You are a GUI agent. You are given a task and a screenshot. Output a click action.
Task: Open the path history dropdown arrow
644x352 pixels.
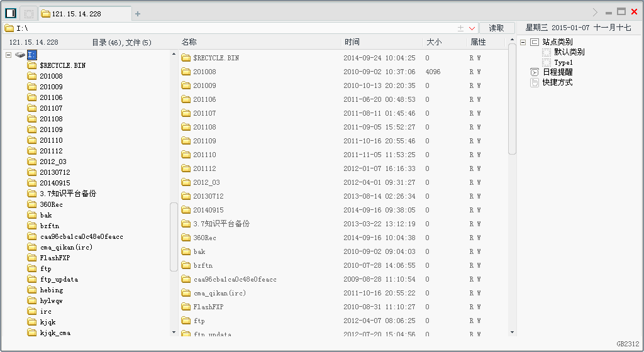click(x=472, y=28)
